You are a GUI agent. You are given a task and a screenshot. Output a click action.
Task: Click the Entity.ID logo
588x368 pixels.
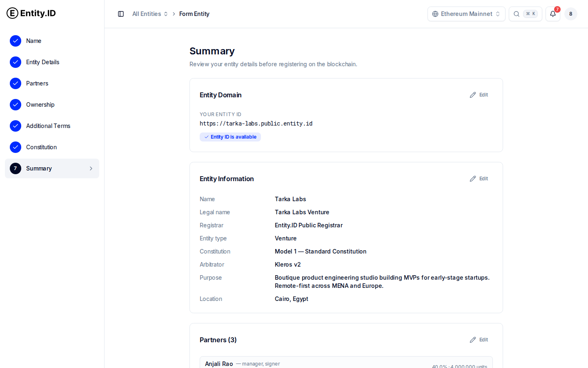[31, 13]
